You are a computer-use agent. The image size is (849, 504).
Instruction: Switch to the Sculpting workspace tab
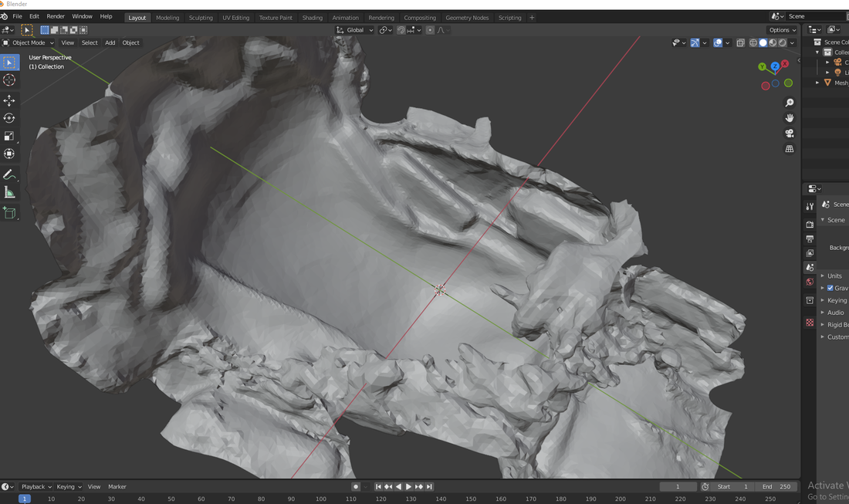[x=201, y=18]
